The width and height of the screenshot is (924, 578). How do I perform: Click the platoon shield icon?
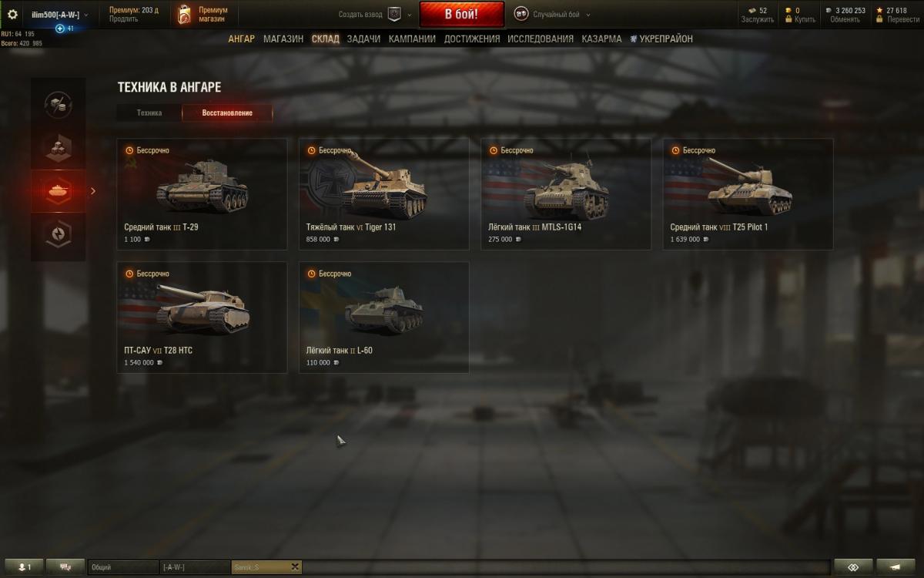coord(394,14)
